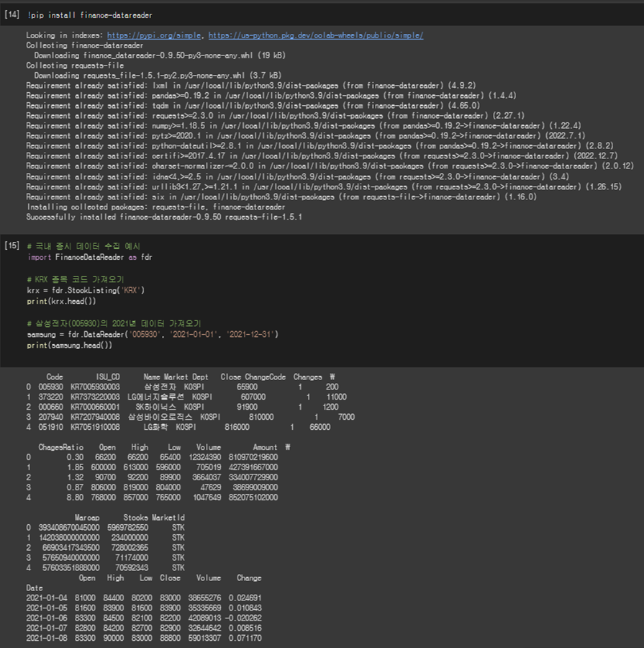
Task: Click the comment '# 국내 증시 데이터 수집 예시'
Action: pos(84,246)
